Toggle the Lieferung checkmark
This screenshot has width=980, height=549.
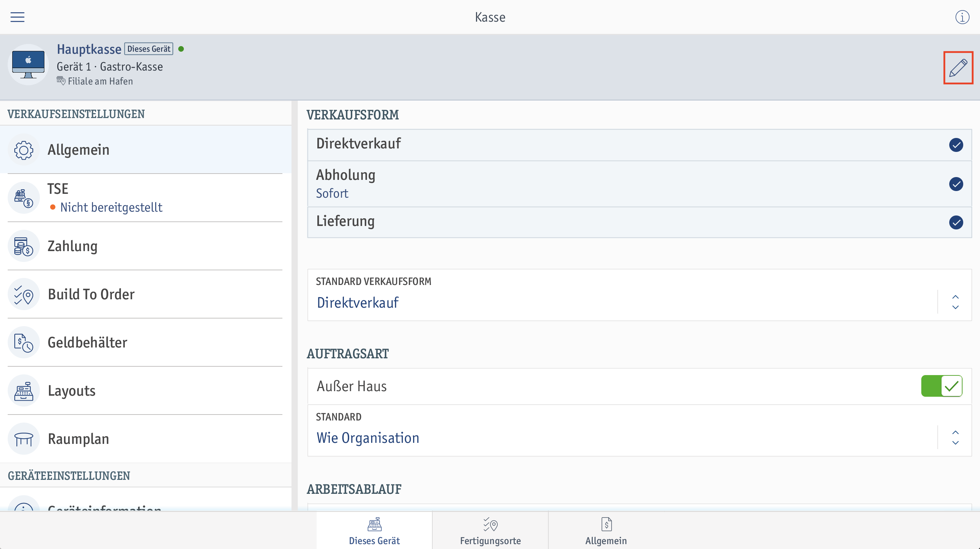coord(956,222)
